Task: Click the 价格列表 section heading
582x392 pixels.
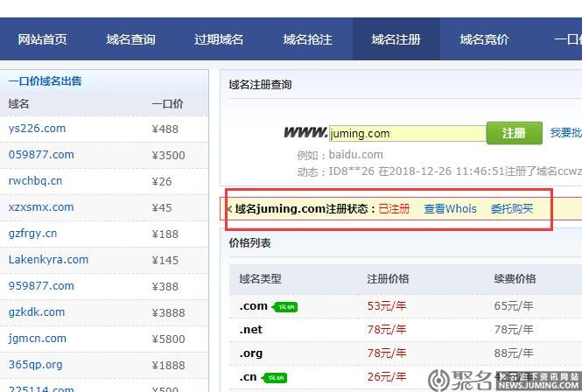Action: 249,243
